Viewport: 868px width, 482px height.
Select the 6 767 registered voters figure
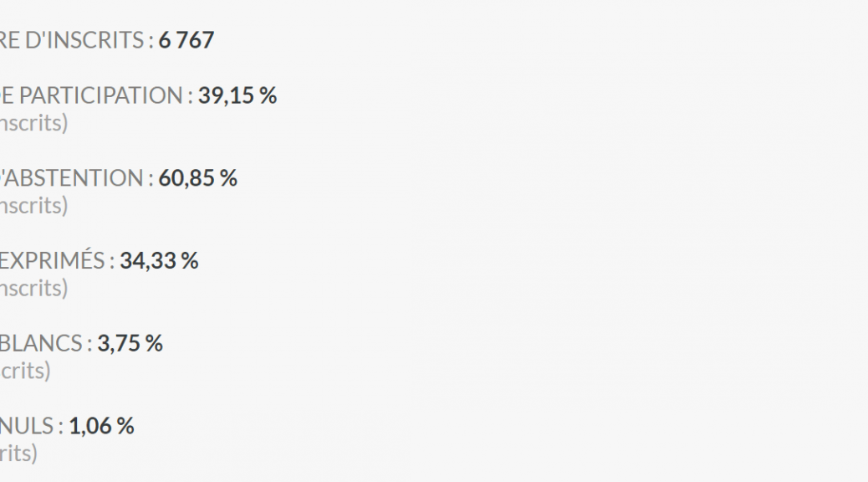186,40
